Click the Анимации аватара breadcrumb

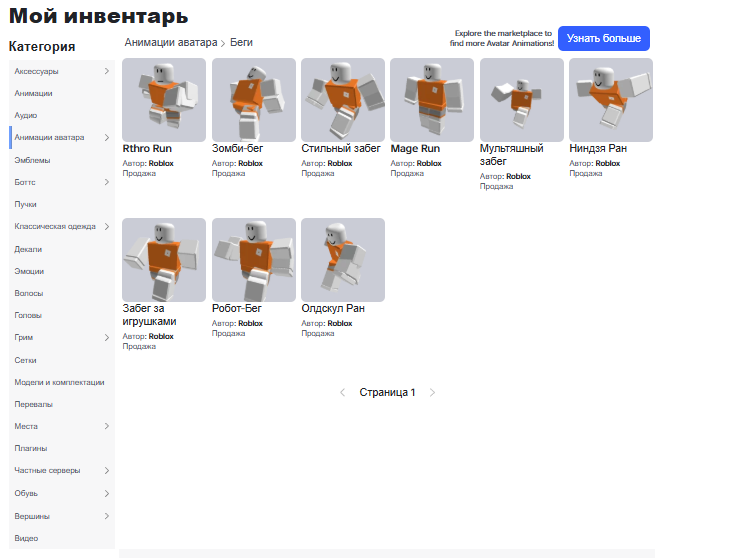pos(171,42)
